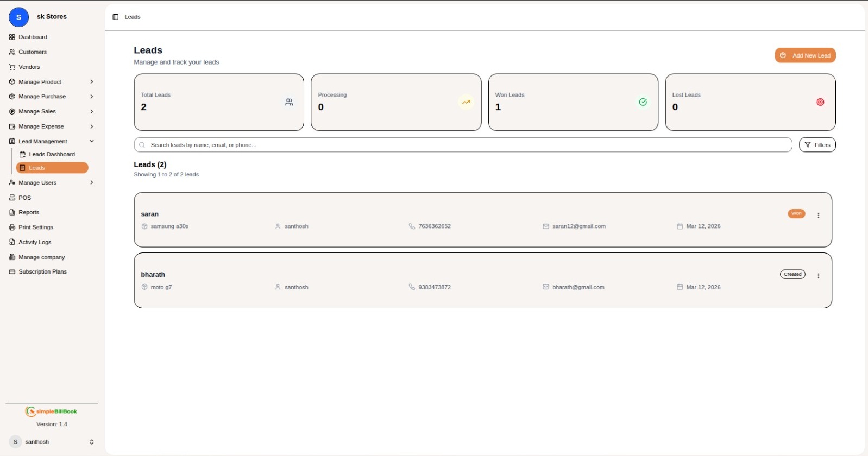Click the Add New Lead button
The height and width of the screenshot is (456, 868).
point(804,55)
